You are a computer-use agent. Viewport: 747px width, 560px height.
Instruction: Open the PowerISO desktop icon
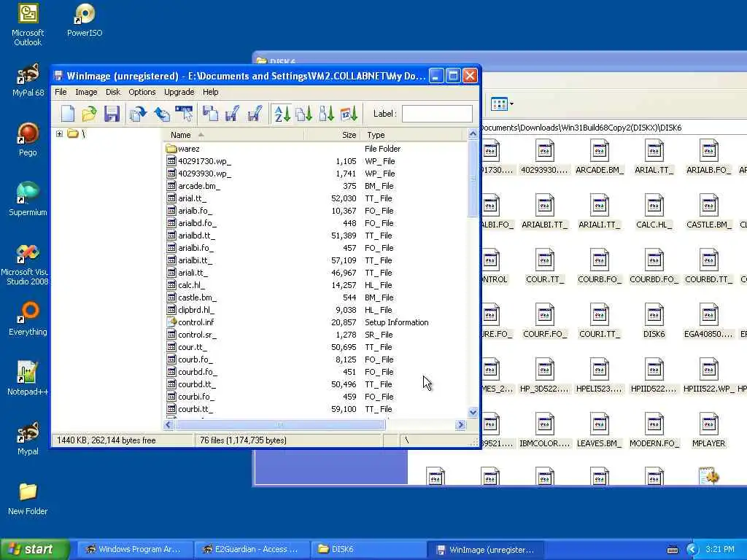point(85,20)
